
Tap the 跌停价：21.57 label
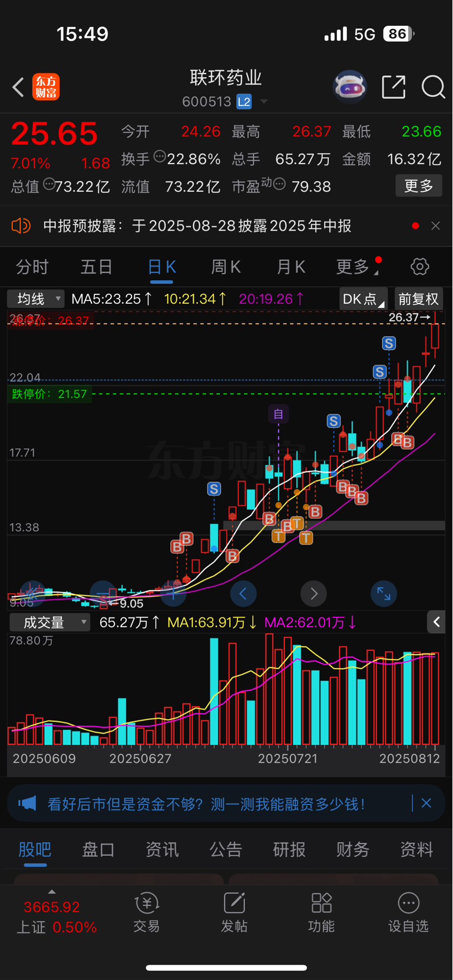49,394
